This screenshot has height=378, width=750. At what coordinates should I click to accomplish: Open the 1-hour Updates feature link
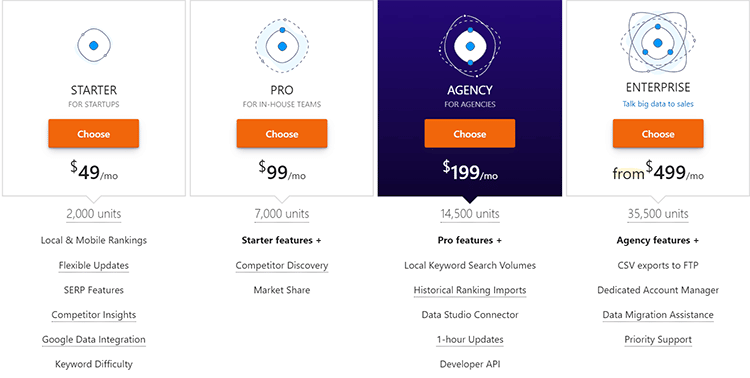[x=470, y=340]
